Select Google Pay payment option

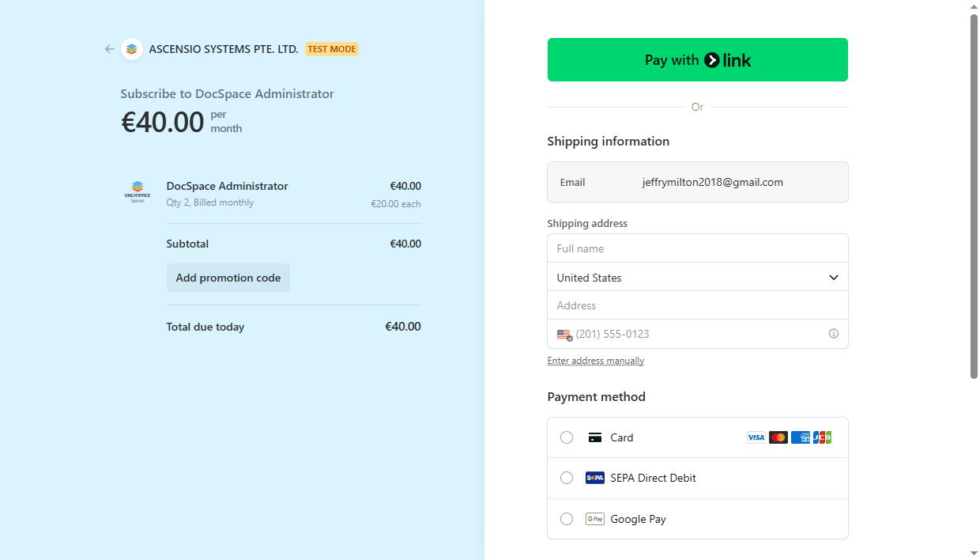(x=567, y=519)
